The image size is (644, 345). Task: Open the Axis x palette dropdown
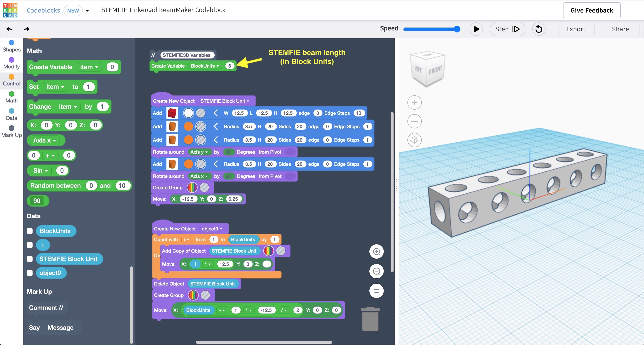pos(45,140)
